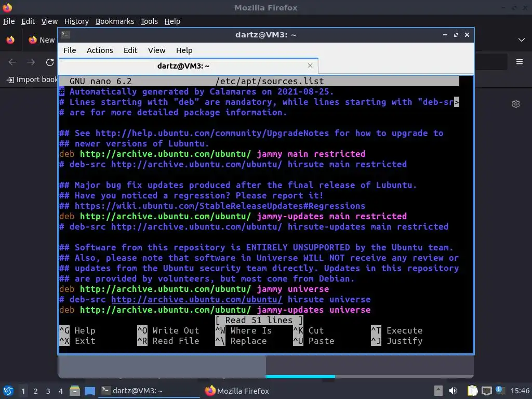Click Import bookmarks in Firefox toolbar
Image resolution: width=532 pixels, height=399 pixels.
(32, 79)
